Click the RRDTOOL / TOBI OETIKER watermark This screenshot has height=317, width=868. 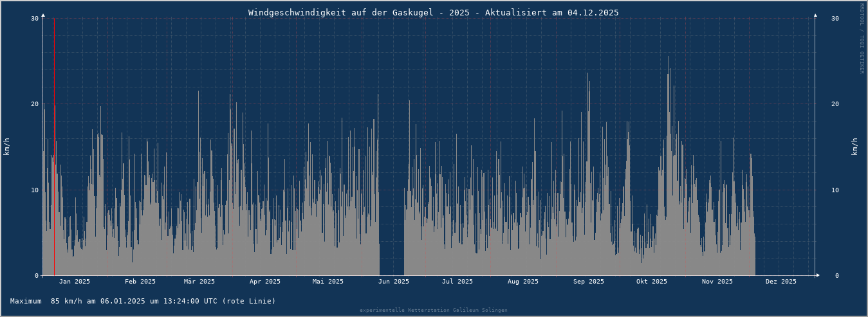(x=862, y=38)
